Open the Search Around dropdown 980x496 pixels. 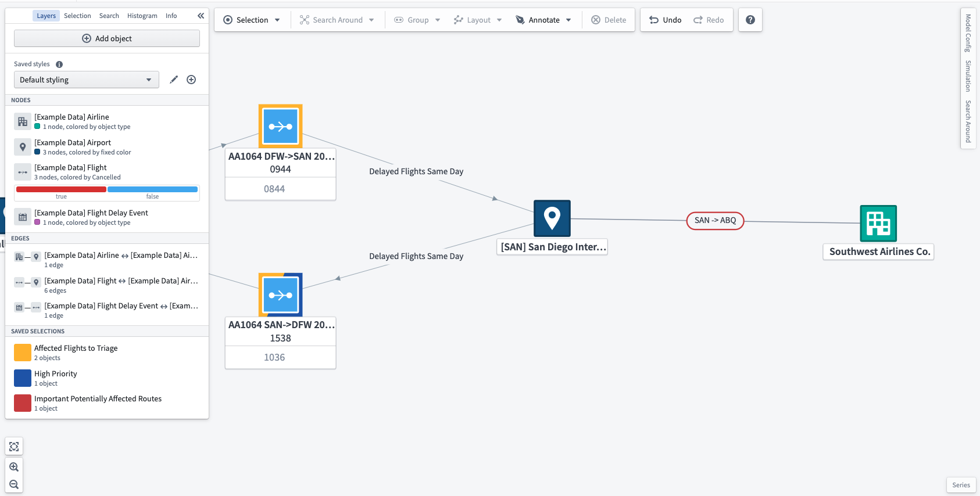click(x=337, y=20)
